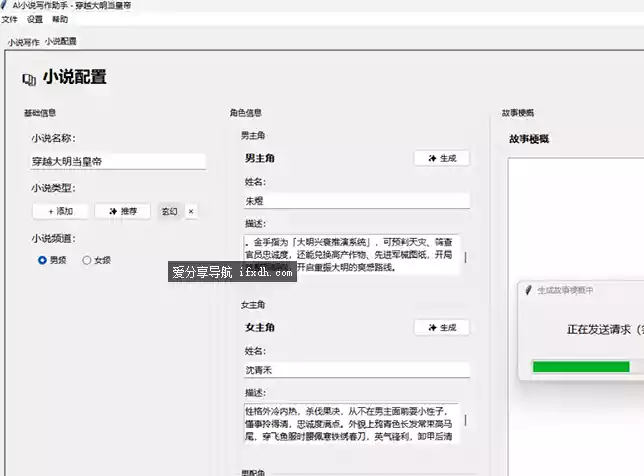Click the 添加 novel type button

point(60,212)
